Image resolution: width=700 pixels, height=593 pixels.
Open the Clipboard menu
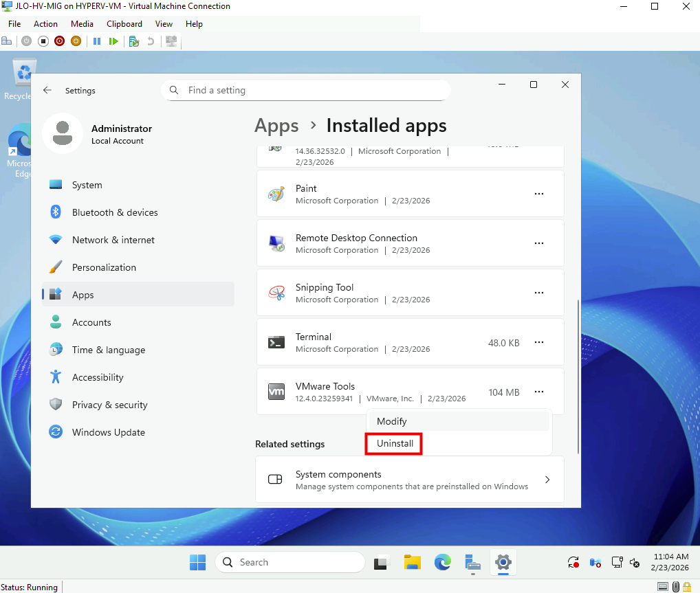(x=124, y=23)
